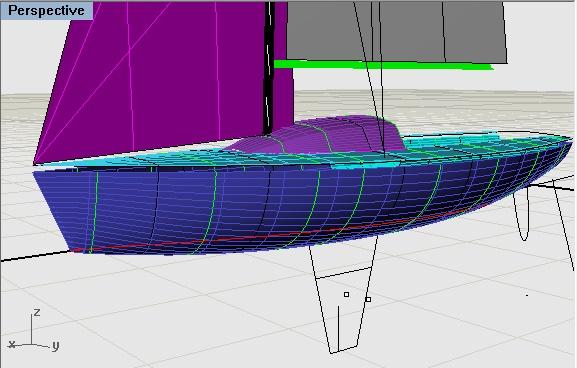Select the black mast
The width and height of the screenshot is (577, 368).
click(x=269, y=68)
